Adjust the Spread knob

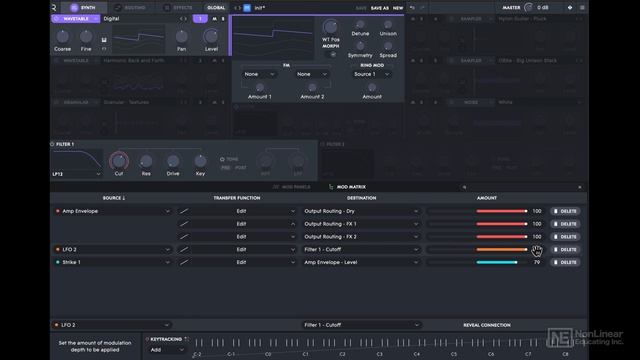(x=388, y=46)
